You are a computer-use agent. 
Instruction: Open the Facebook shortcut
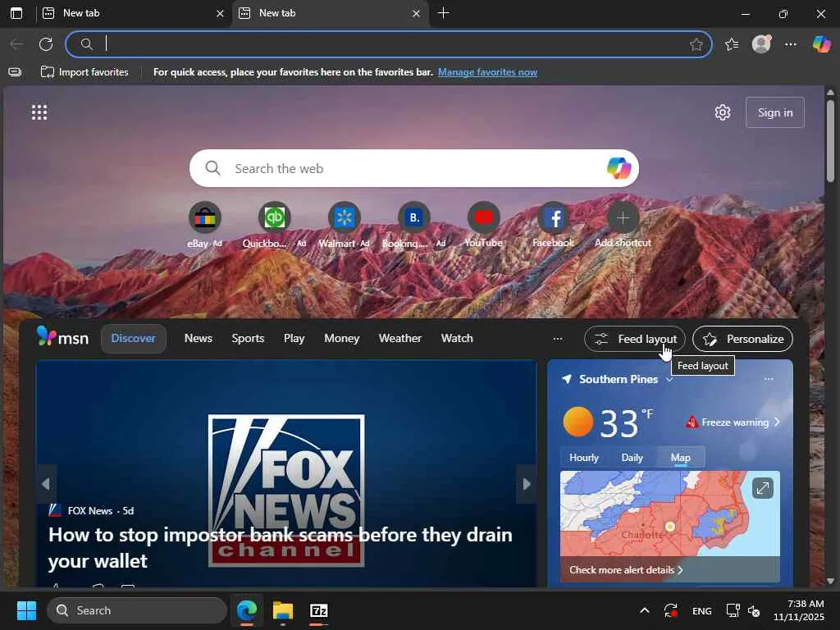pyautogui.click(x=554, y=217)
